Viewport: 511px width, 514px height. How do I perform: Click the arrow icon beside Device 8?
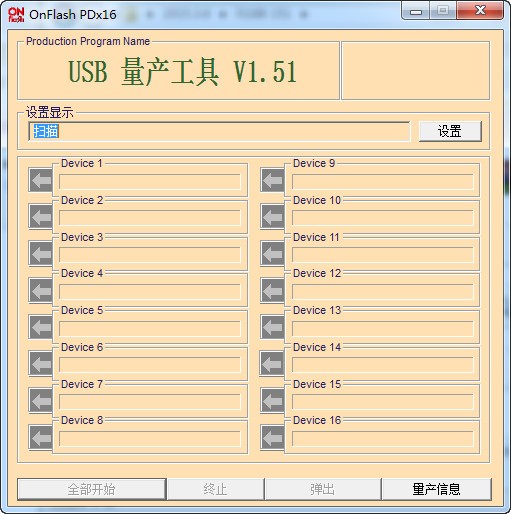(41, 437)
